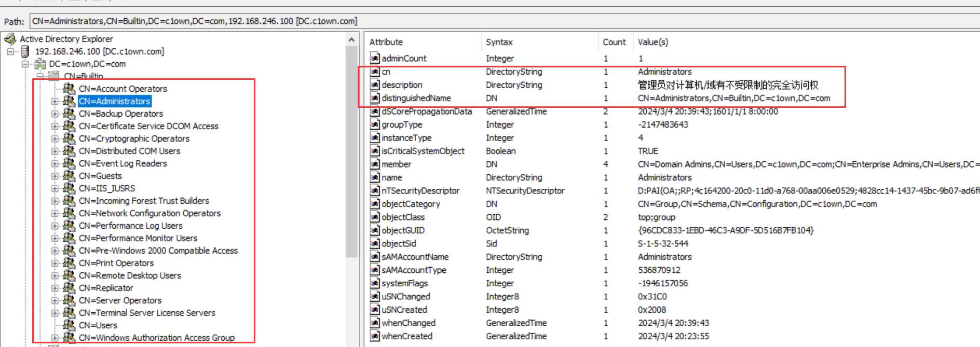
Task: Click the group icon beside CN=IIS_IUSRS
Action: click(69, 188)
